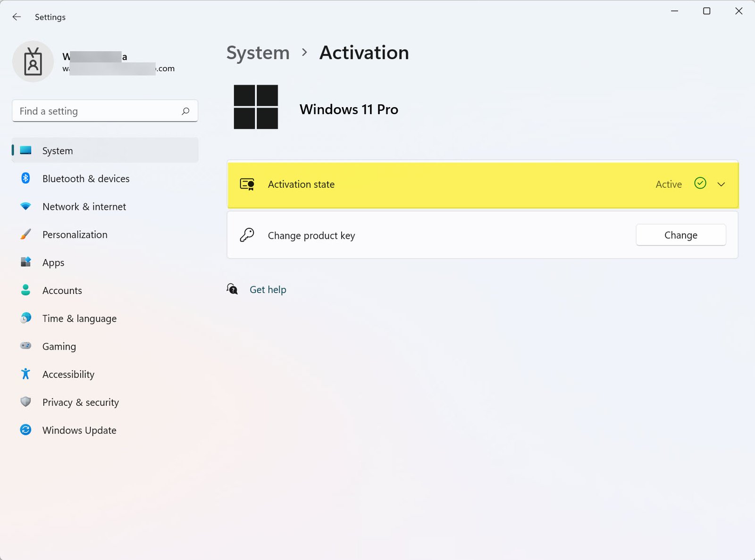Click the Privacy shield icon

pyautogui.click(x=26, y=401)
